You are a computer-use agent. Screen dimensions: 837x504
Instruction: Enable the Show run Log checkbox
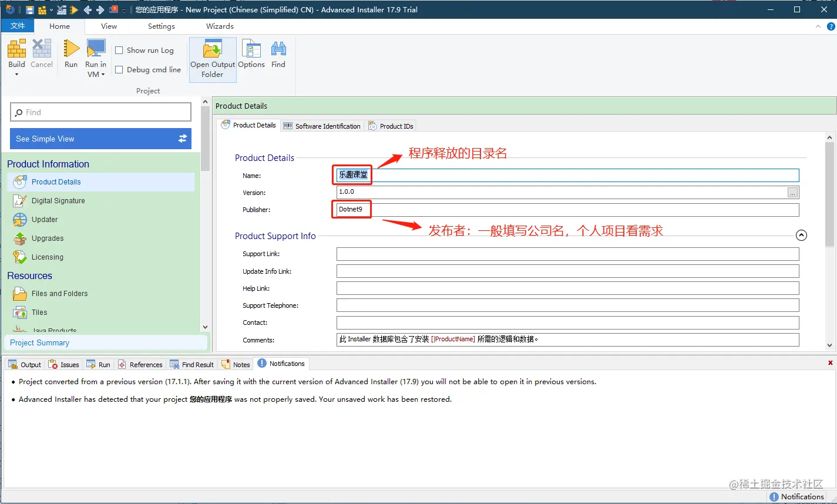pos(119,51)
